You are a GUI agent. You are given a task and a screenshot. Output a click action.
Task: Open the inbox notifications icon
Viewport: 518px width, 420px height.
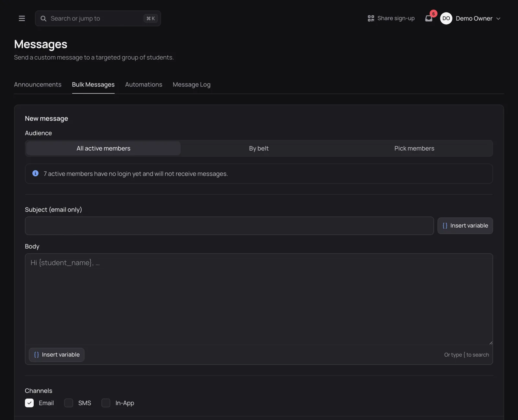(429, 18)
